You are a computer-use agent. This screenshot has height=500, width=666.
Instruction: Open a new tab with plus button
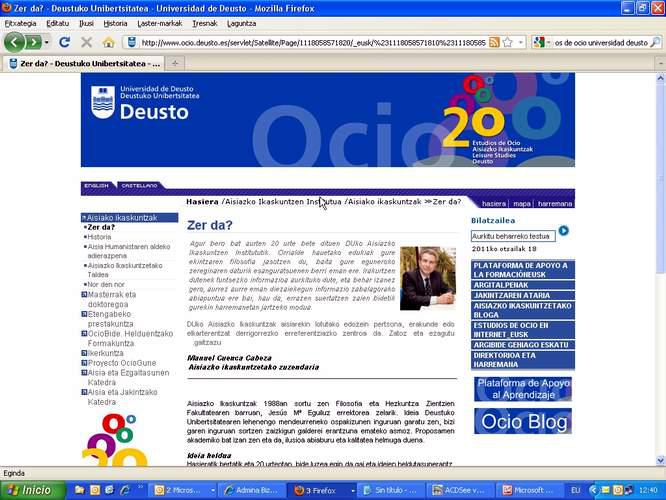tap(175, 64)
